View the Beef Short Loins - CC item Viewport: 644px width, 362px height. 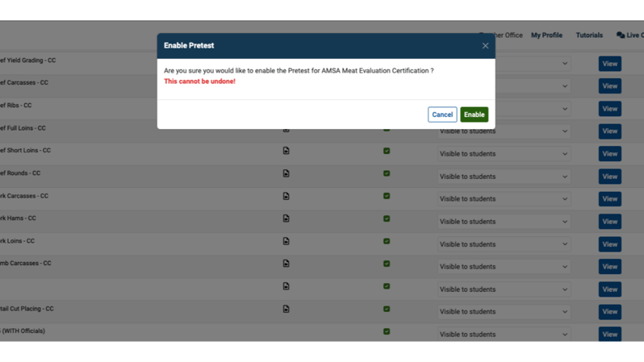pos(609,154)
